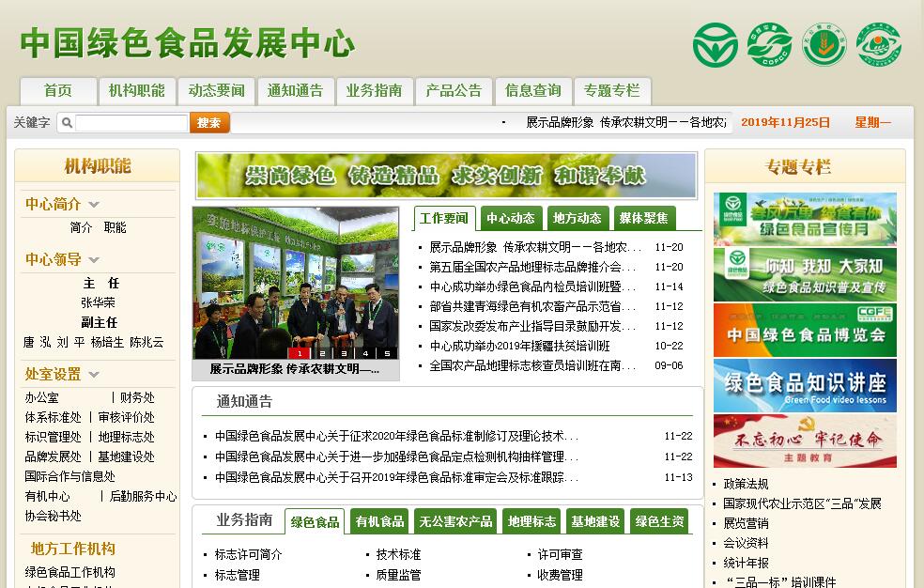
Task: Open notice about 2020年绿色食品标准制修订
Action: pyautogui.click(x=396, y=436)
